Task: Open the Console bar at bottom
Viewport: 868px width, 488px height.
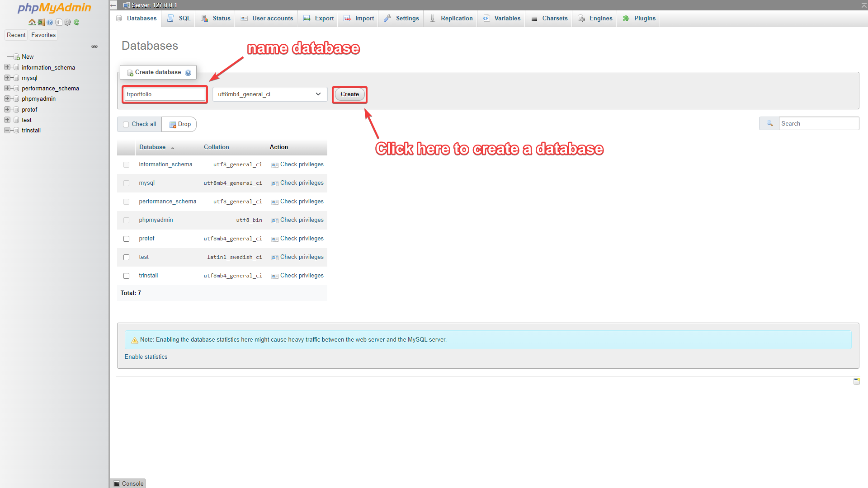Action: pyautogui.click(x=128, y=483)
